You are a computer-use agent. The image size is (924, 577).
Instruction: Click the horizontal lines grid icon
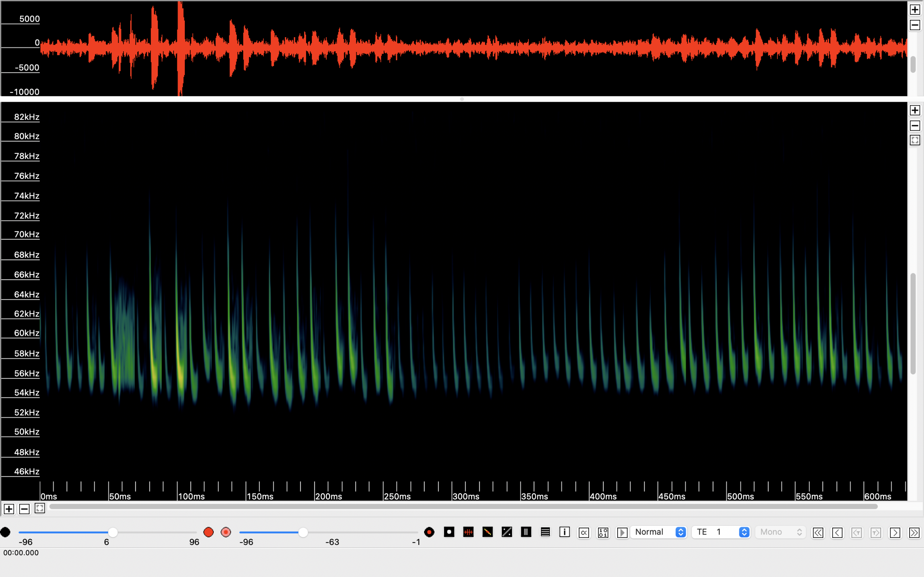tap(545, 532)
